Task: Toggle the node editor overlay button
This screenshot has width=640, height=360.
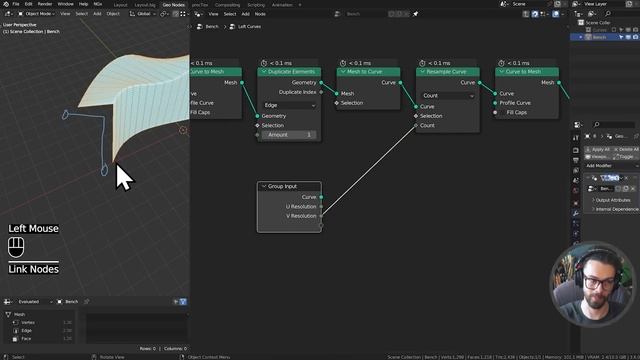Action: (x=556, y=14)
